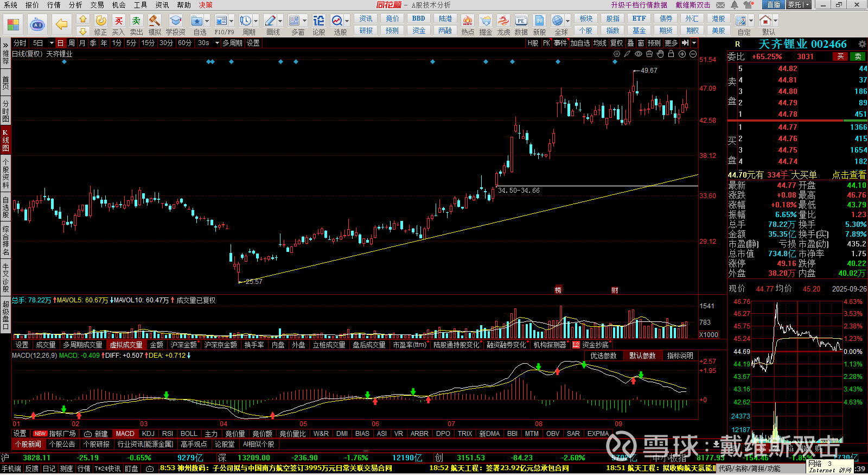Toggle 均线 moving average display
Viewport: 868px width, 475px height.
[x=599, y=43]
